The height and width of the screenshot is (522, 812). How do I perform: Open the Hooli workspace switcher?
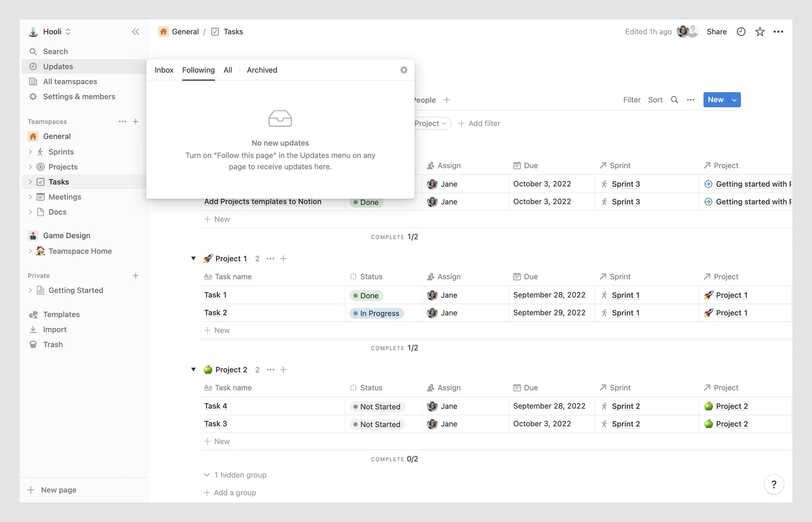(50, 31)
